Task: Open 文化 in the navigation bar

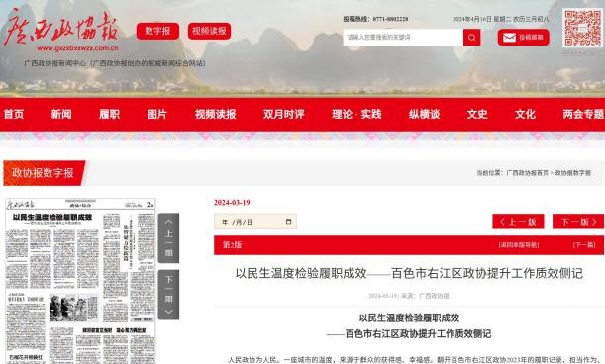Action: pos(525,114)
